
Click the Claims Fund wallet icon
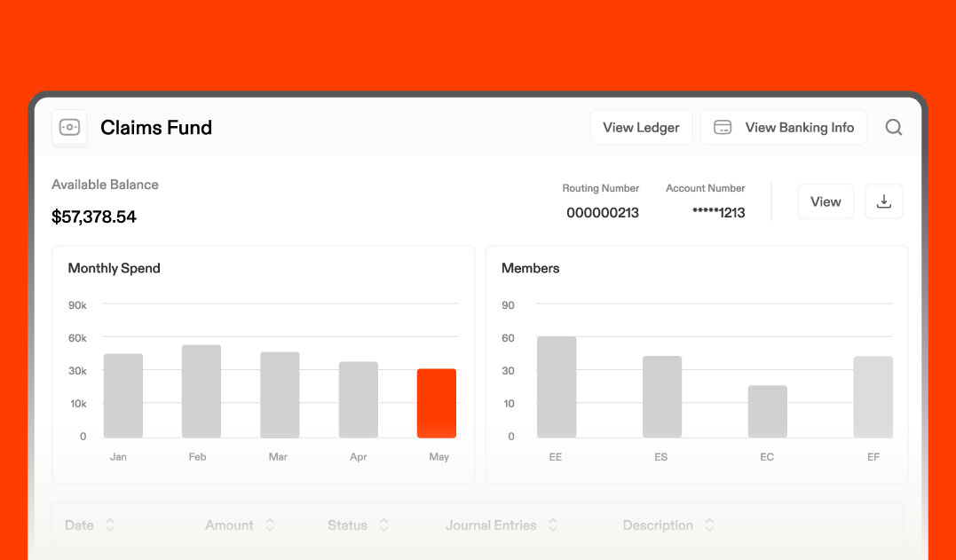coord(69,128)
